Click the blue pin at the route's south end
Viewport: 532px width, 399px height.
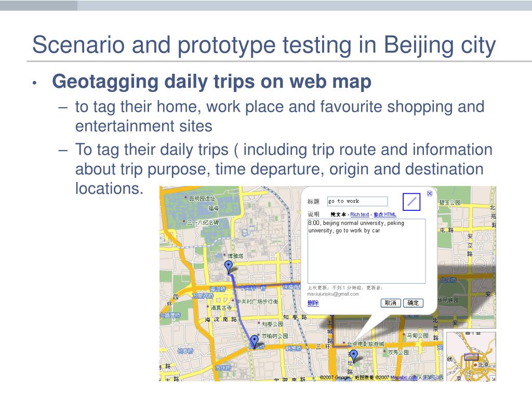[254, 342]
